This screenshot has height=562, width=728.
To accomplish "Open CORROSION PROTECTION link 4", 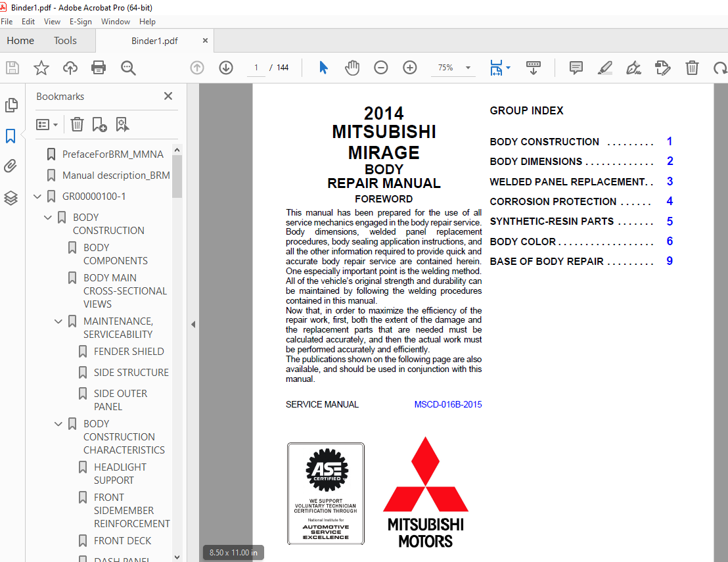I will [670, 201].
